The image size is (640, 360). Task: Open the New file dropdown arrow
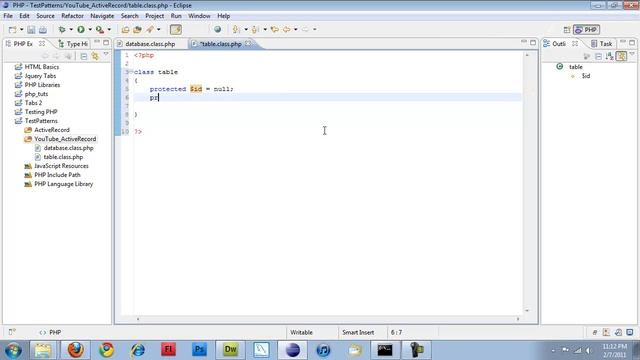[x=21, y=30]
